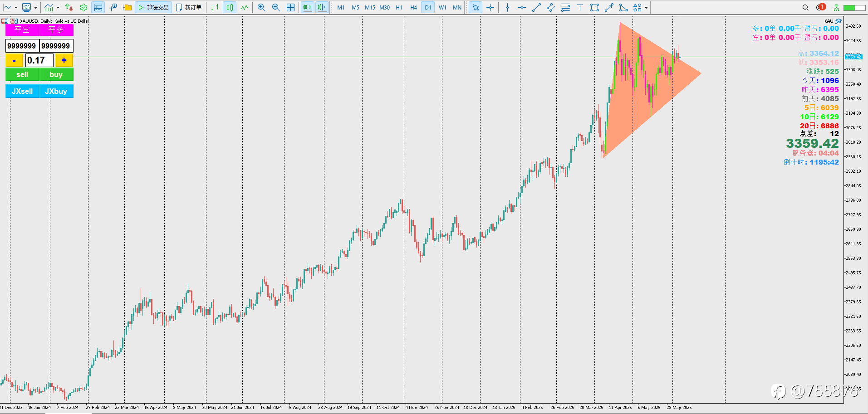This screenshot has height=414, width=868.
Task: Open the search magnifier icon
Action: 805,7
